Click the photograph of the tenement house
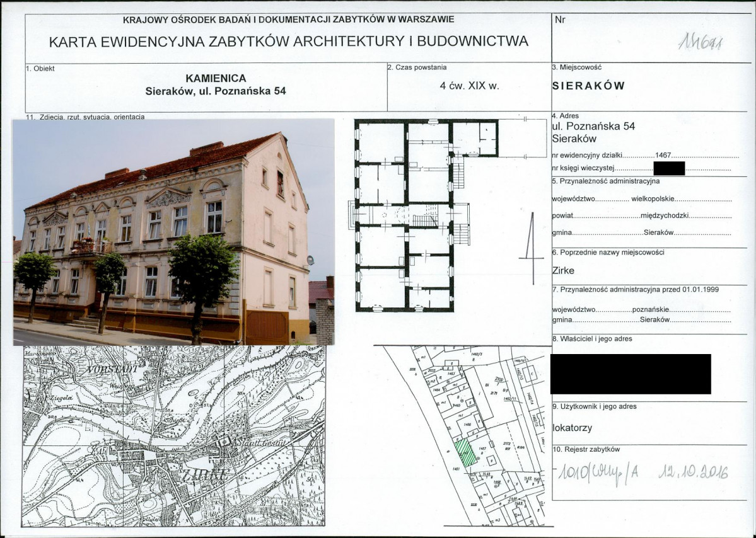Image resolution: width=756 pixels, height=538 pixels. click(x=173, y=232)
